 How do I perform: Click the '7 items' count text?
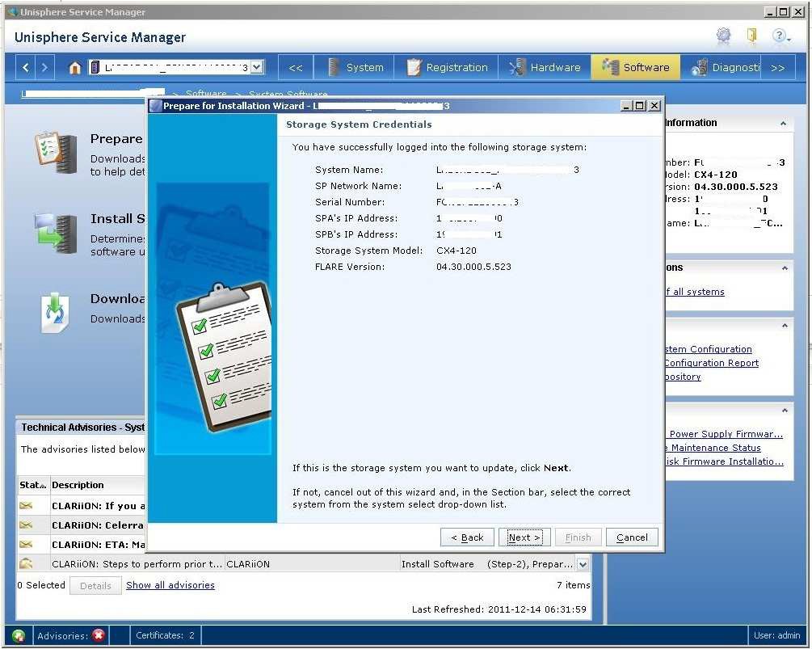pyautogui.click(x=574, y=585)
